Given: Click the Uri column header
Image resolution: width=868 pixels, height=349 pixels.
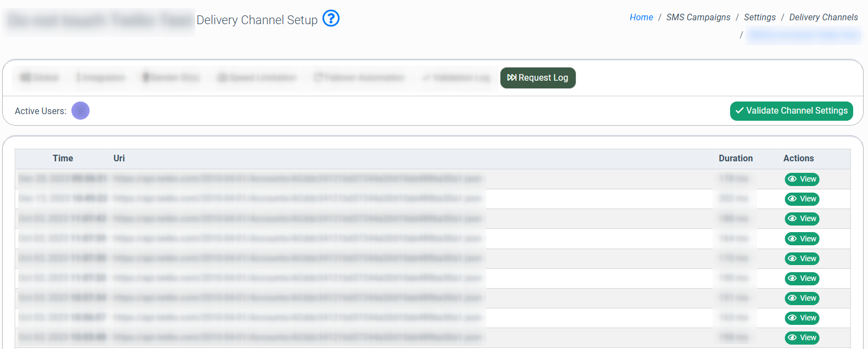Looking at the screenshot, I should pos(119,159).
